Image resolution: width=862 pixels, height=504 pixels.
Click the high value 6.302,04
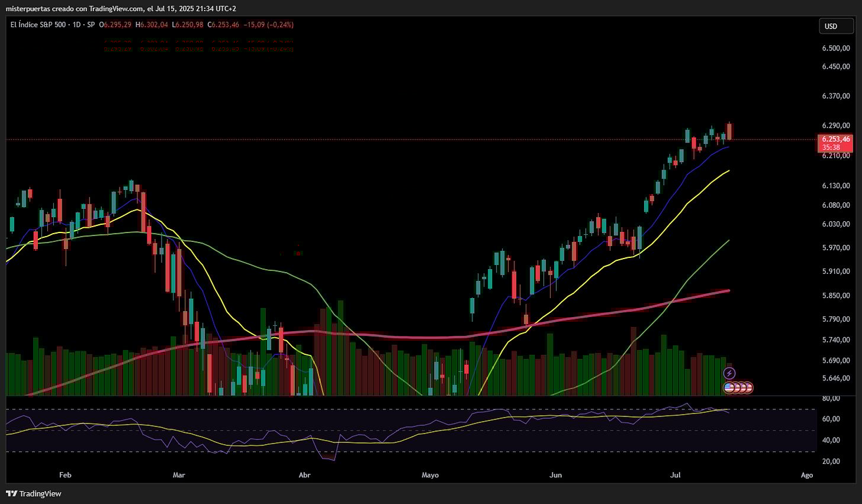(x=154, y=25)
